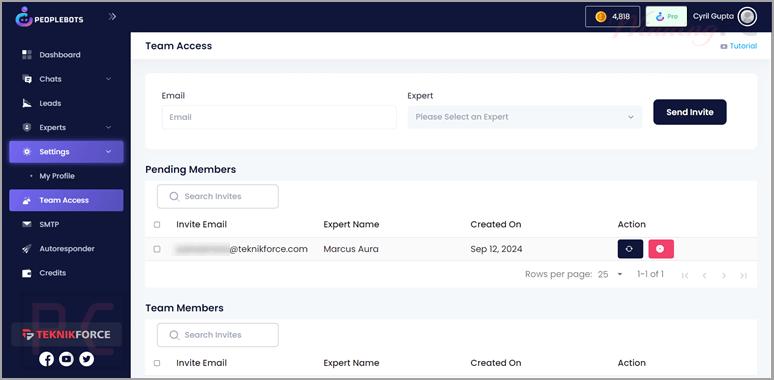Click the Dashboard grid icon
This screenshot has width=774, height=380.
coord(27,55)
